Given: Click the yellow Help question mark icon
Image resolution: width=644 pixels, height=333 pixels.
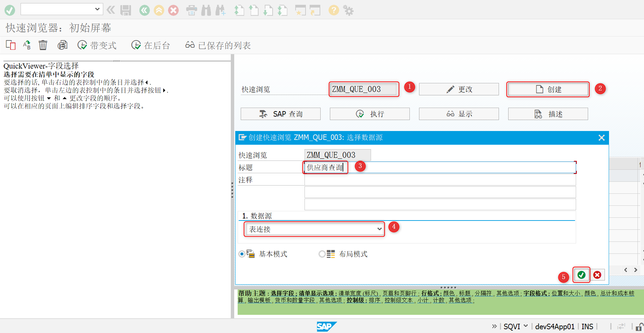Looking at the screenshot, I should (x=333, y=10).
